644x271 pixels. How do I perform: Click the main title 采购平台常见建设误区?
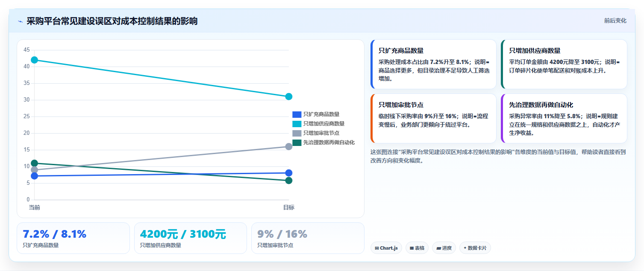click(x=112, y=21)
